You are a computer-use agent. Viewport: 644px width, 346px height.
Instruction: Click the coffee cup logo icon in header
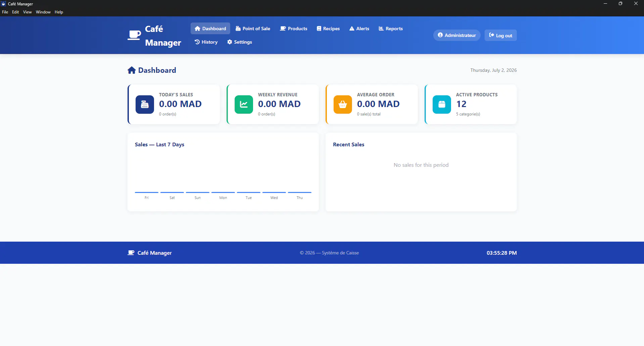(x=134, y=35)
